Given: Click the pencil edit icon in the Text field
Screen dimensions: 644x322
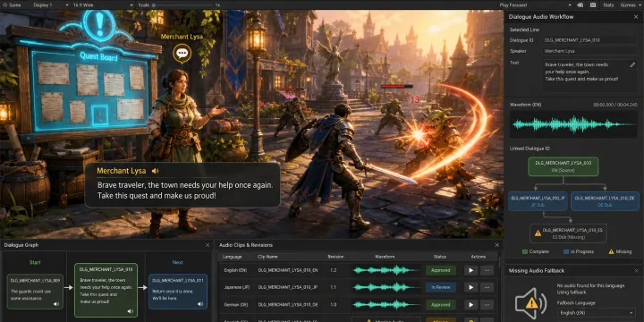Looking at the screenshot, I should point(632,64).
